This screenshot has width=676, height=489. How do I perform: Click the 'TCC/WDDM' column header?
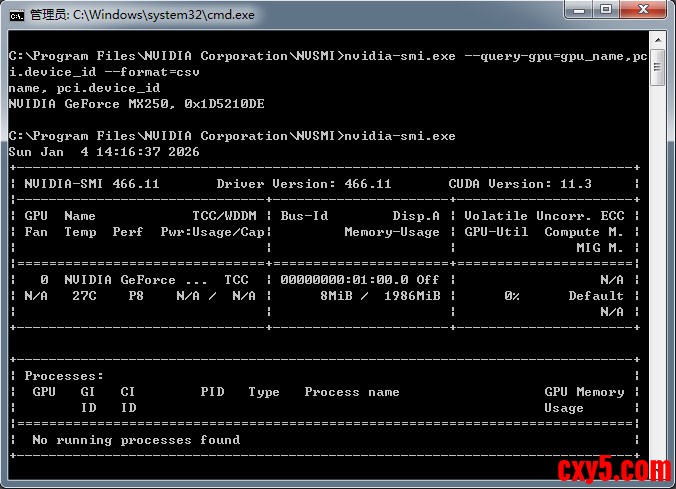224,216
